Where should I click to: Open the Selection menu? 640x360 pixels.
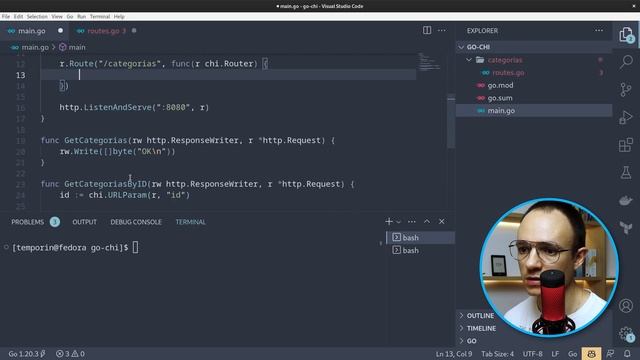(x=37, y=17)
